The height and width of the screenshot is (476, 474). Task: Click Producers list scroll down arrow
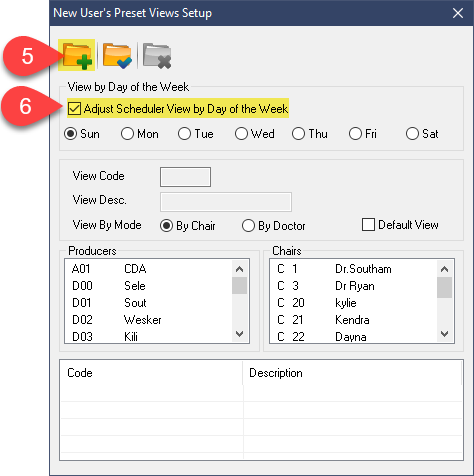[x=239, y=334]
